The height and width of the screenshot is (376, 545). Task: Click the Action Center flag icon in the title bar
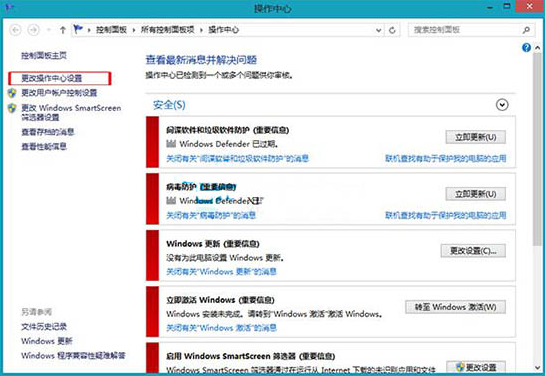click(x=9, y=7)
